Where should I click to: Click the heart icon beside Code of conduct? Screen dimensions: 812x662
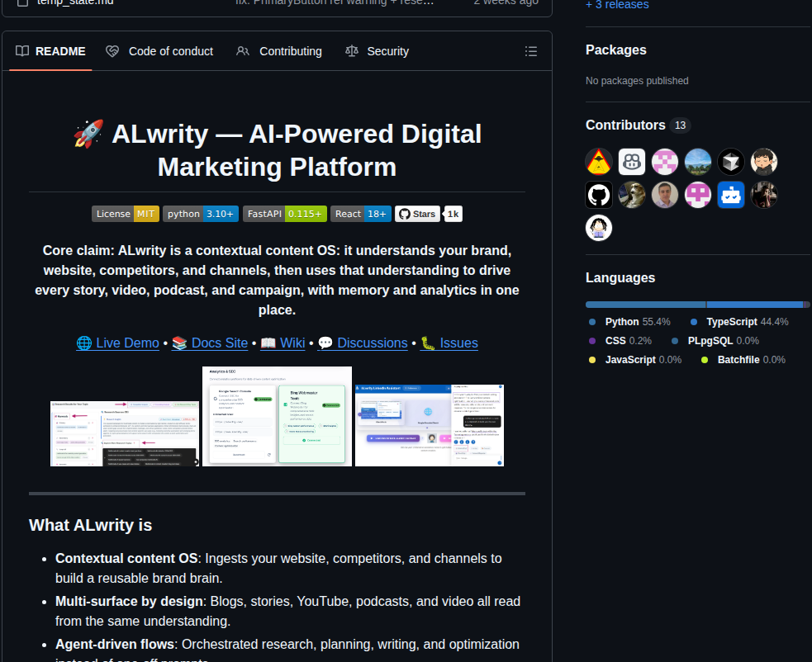112,50
